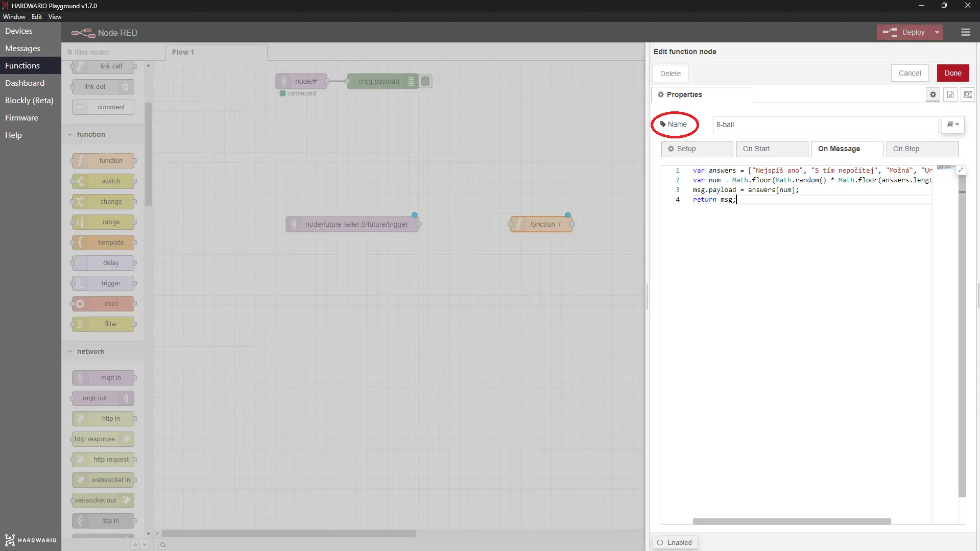Viewport: 980px width, 551px height.
Task: Open the Properties tab
Action: [x=702, y=94]
